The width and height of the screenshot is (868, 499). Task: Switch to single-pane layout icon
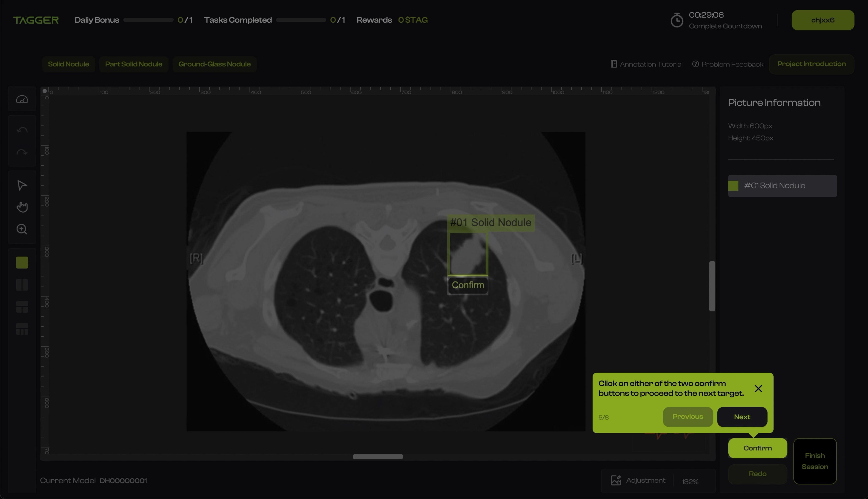(22, 262)
